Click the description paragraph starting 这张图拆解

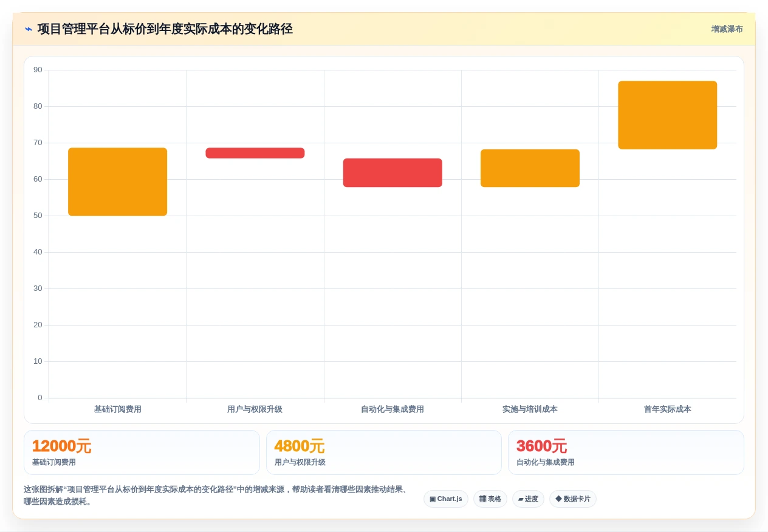point(216,496)
